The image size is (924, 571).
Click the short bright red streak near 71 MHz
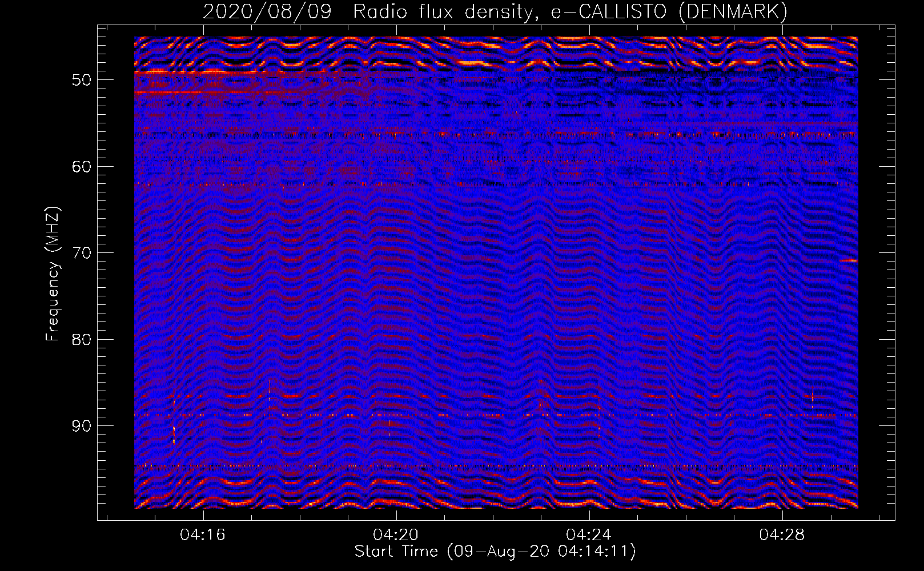point(849,261)
